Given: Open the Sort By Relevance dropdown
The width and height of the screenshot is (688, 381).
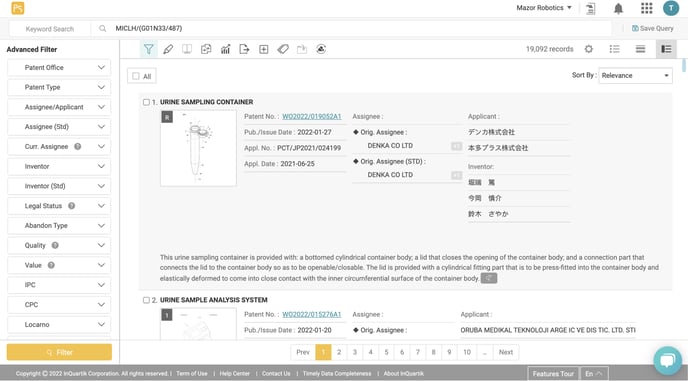Looking at the screenshot, I should 635,75.
